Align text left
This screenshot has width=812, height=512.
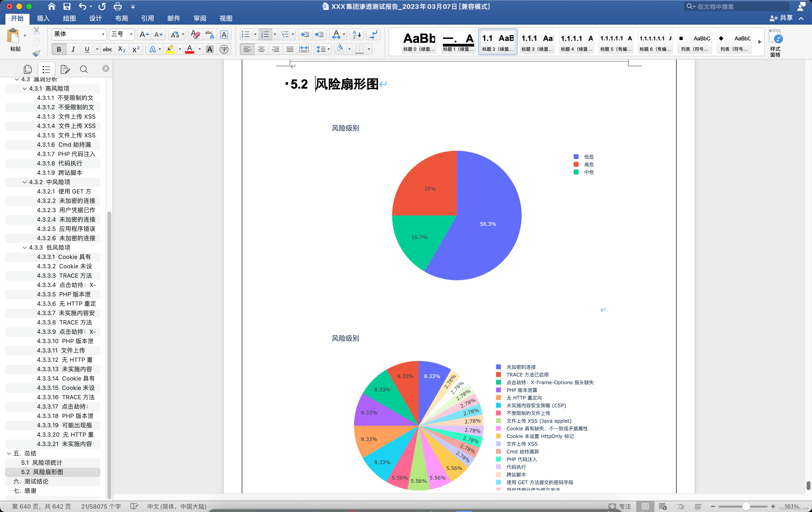(247, 49)
